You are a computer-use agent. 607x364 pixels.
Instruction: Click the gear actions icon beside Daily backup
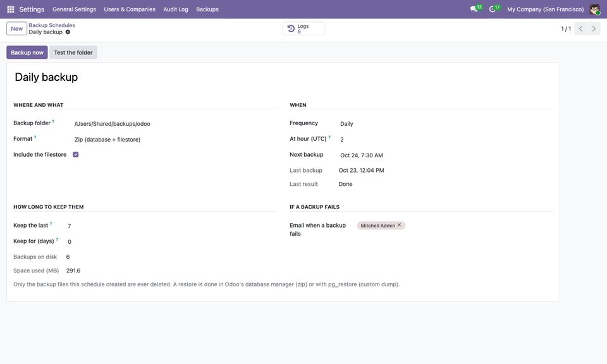[x=68, y=32]
